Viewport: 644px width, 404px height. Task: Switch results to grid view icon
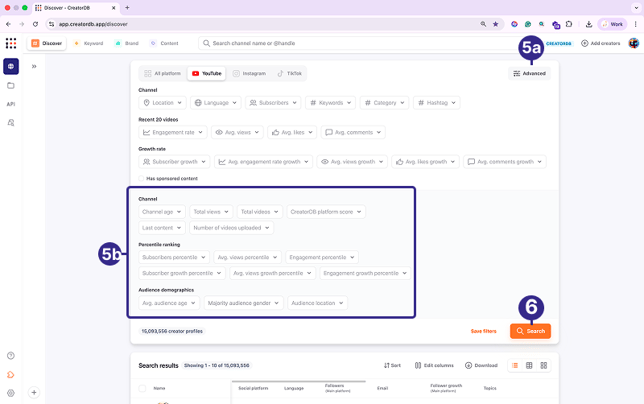(544, 365)
